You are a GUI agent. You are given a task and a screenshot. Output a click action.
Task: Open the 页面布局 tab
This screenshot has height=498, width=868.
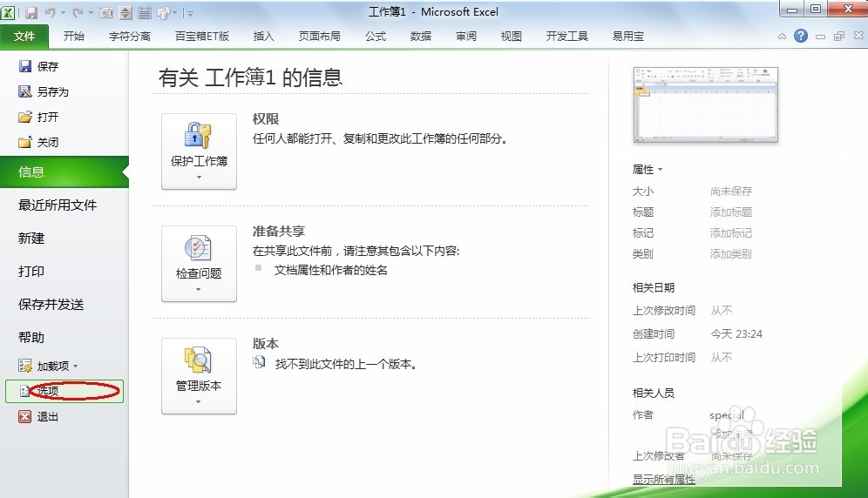[320, 37]
